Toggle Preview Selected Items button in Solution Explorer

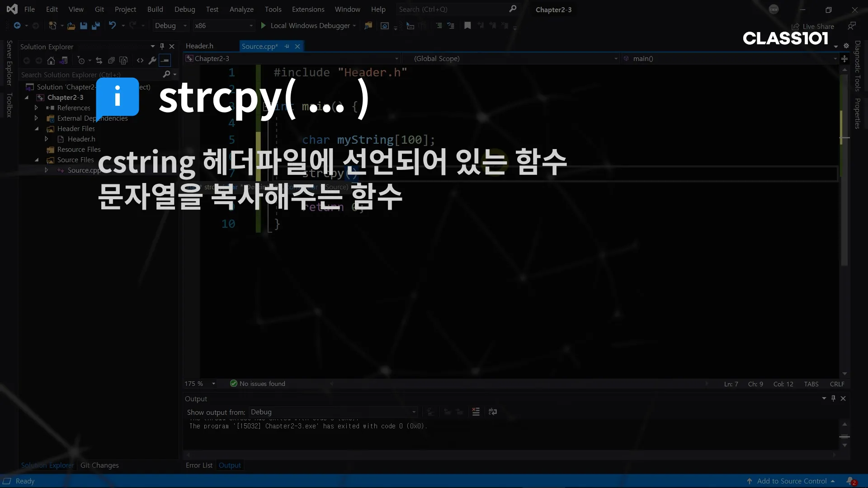[165, 61]
